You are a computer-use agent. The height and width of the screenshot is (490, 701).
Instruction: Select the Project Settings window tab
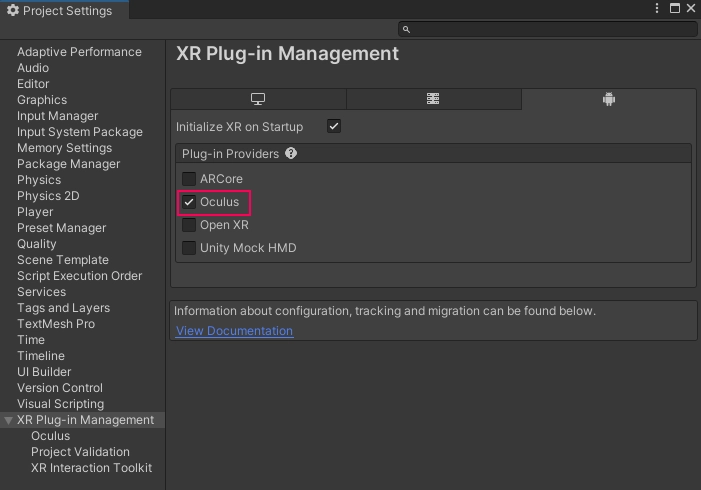click(x=65, y=10)
